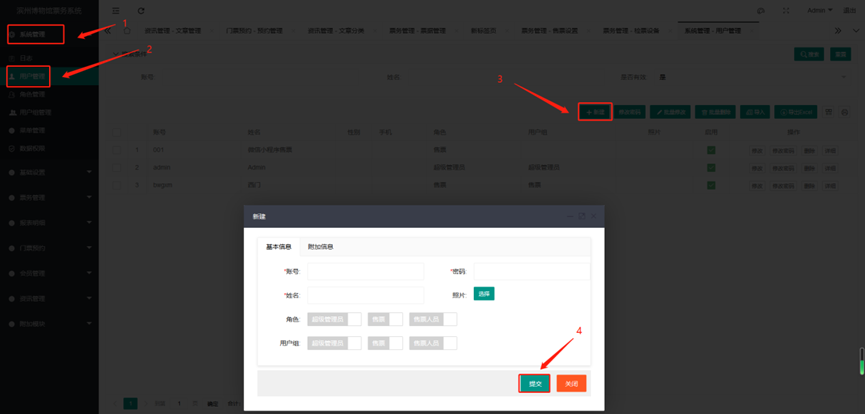Select 用户管理 in the sidebar
The image size is (865, 414).
(x=34, y=76)
